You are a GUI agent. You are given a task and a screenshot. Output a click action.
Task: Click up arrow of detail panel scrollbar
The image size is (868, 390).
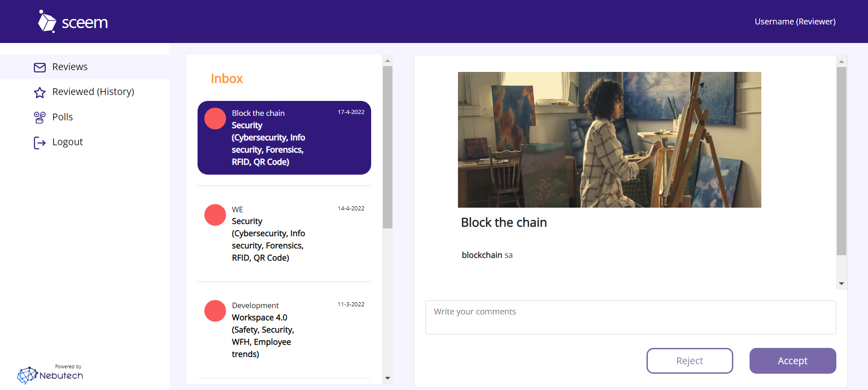pyautogui.click(x=841, y=61)
